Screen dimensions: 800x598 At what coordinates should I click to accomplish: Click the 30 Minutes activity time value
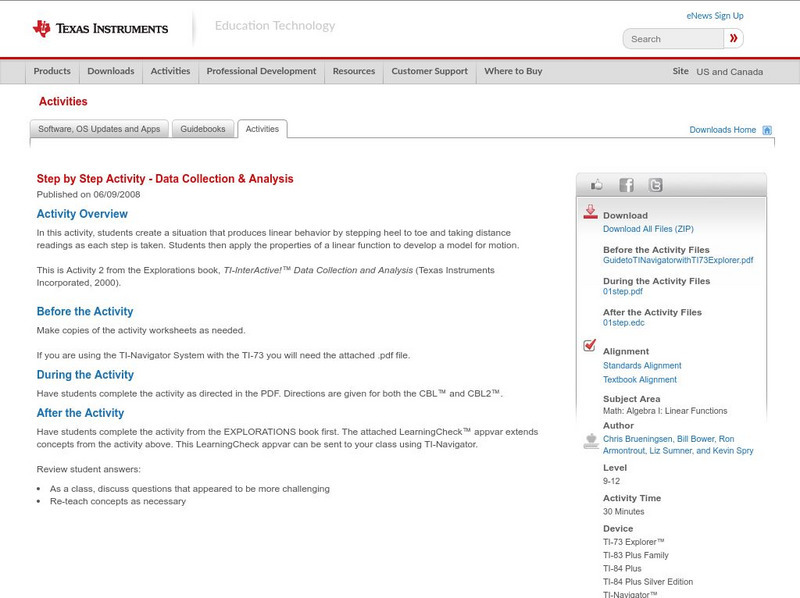pos(623,511)
